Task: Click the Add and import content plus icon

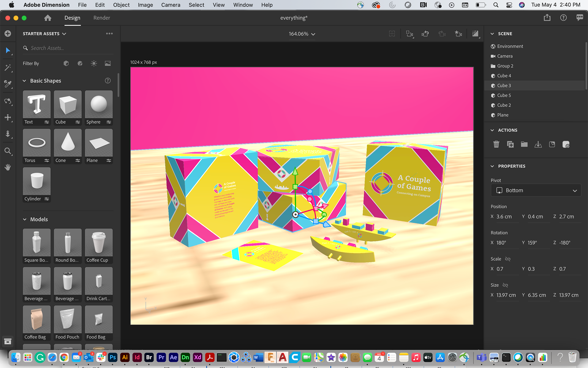Action: pyautogui.click(x=8, y=33)
